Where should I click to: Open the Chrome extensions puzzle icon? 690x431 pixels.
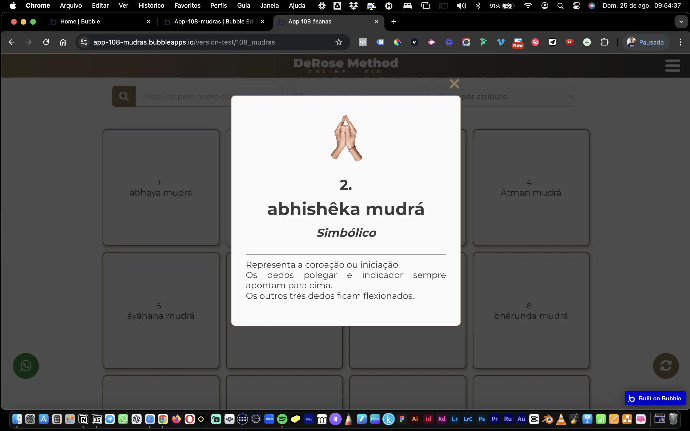click(604, 42)
